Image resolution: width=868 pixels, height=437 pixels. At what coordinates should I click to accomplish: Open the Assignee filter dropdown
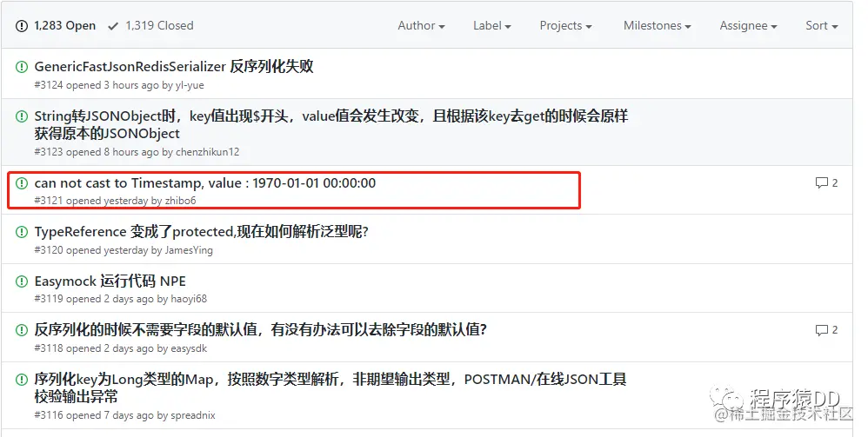[749, 26]
